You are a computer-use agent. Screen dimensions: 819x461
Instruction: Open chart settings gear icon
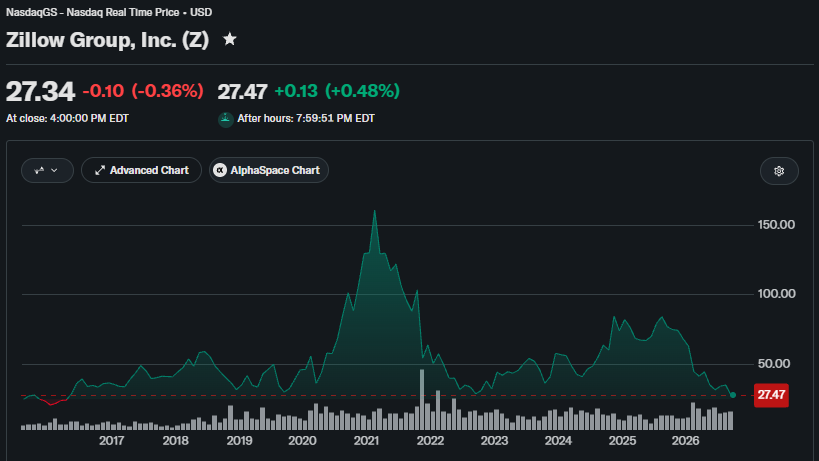pyautogui.click(x=779, y=171)
